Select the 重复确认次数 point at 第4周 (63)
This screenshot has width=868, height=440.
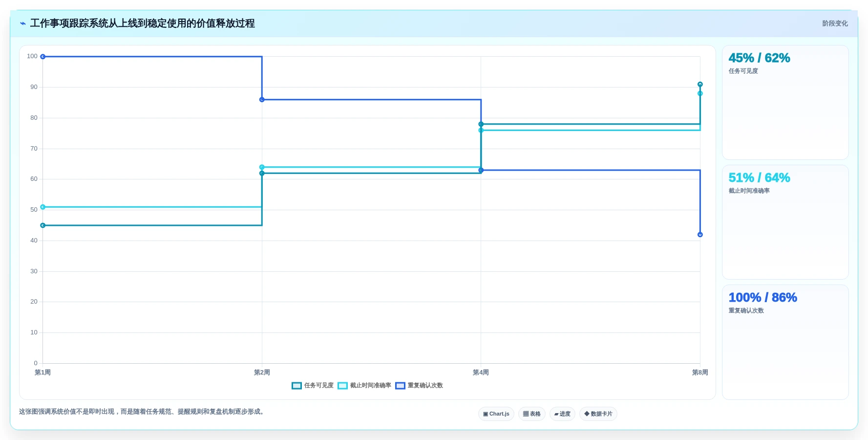coord(481,170)
